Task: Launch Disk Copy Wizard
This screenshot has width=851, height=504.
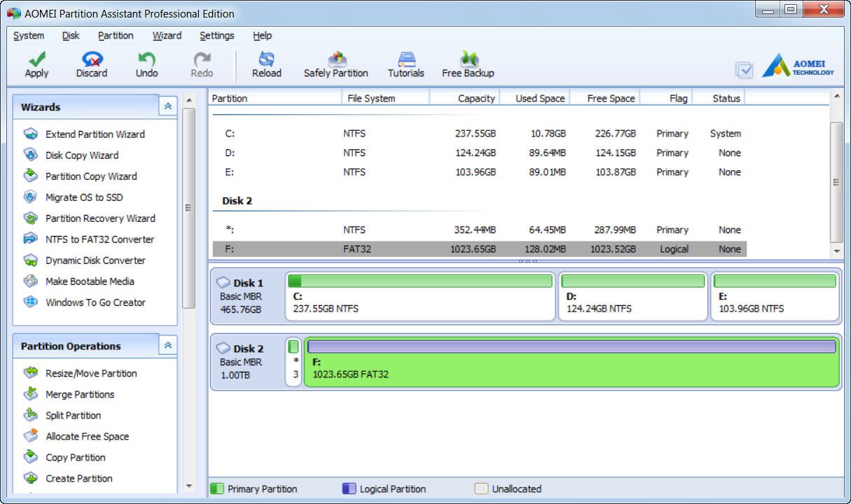Action: pyautogui.click(x=82, y=155)
